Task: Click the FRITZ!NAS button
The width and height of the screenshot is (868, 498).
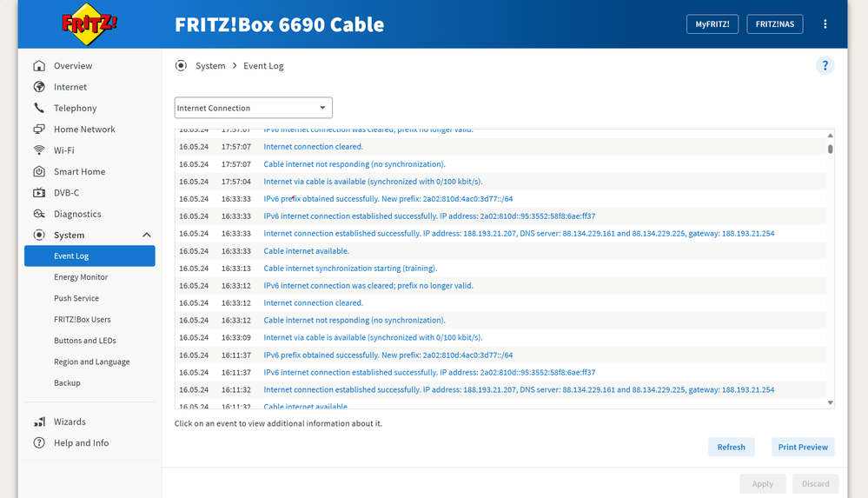Action: pos(775,23)
